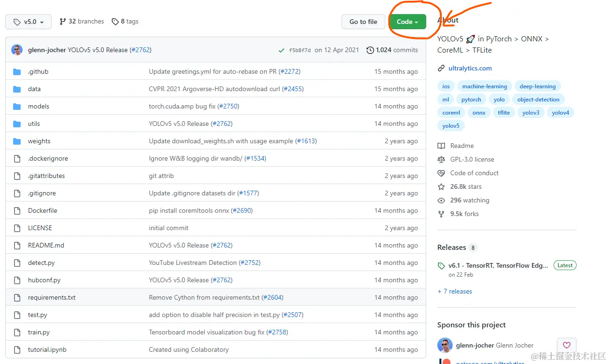Open the v6.1 TensorRT latest release
Screen dimensions: 609x364
coord(498,265)
